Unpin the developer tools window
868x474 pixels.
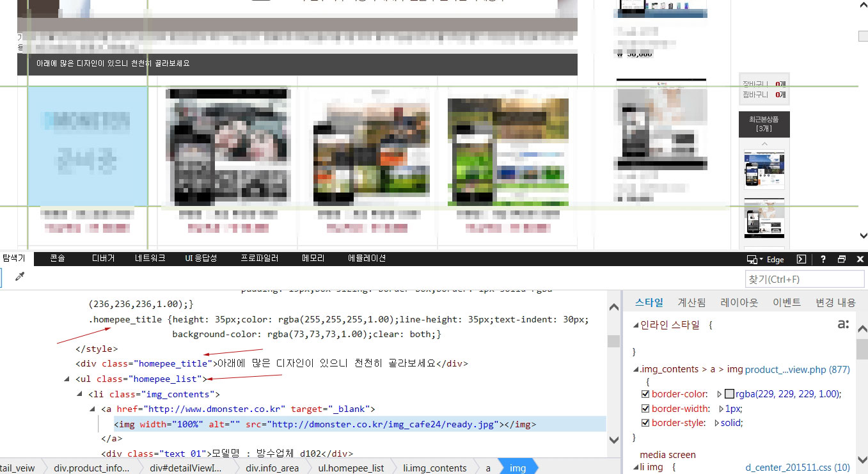point(842,259)
